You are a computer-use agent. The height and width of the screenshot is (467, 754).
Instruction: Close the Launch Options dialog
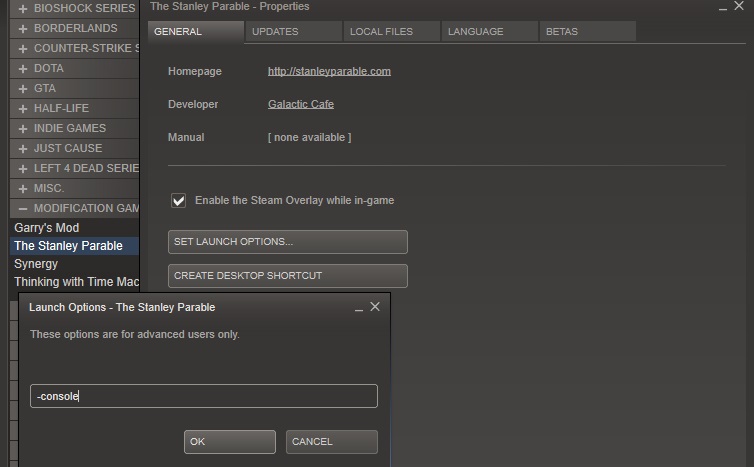pos(375,307)
